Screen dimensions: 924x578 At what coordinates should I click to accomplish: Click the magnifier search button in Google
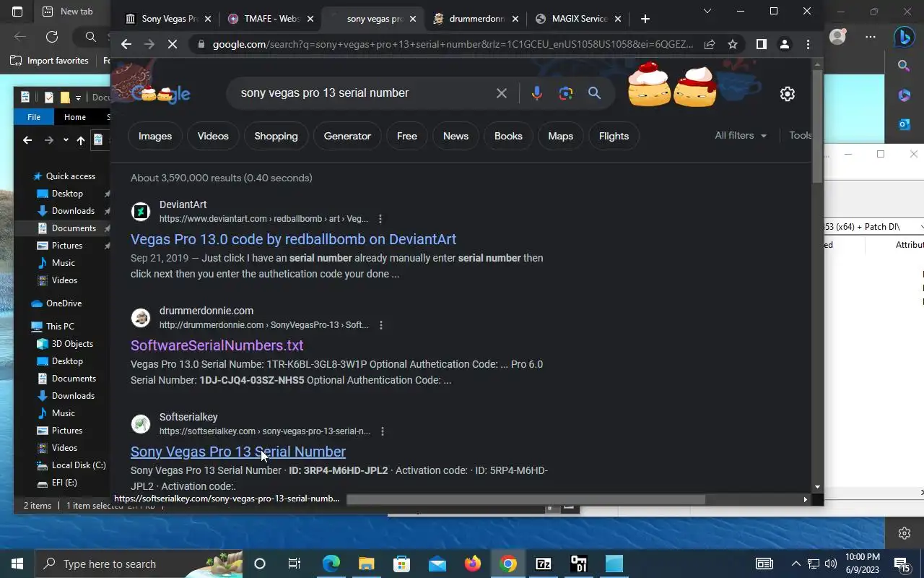coord(594,93)
